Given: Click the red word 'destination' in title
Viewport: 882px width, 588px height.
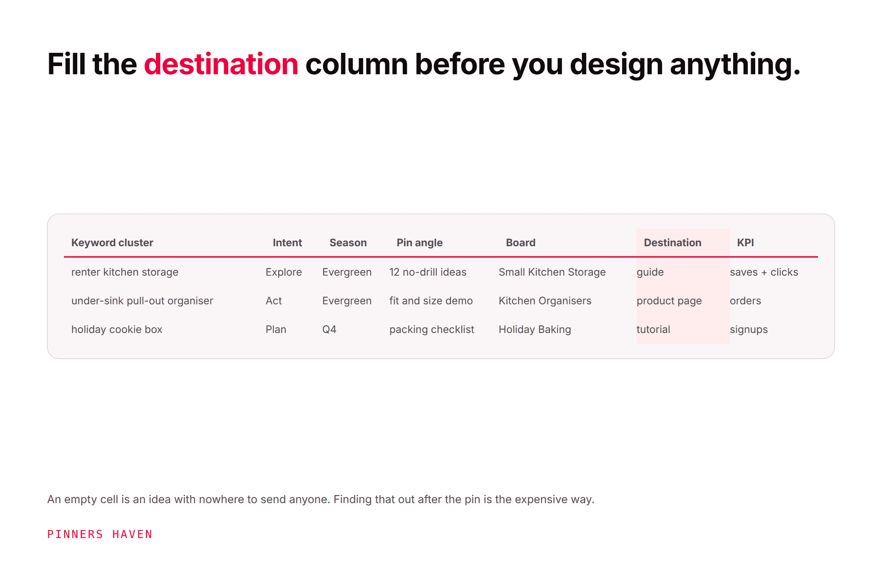Looking at the screenshot, I should (x=221, y=64).
